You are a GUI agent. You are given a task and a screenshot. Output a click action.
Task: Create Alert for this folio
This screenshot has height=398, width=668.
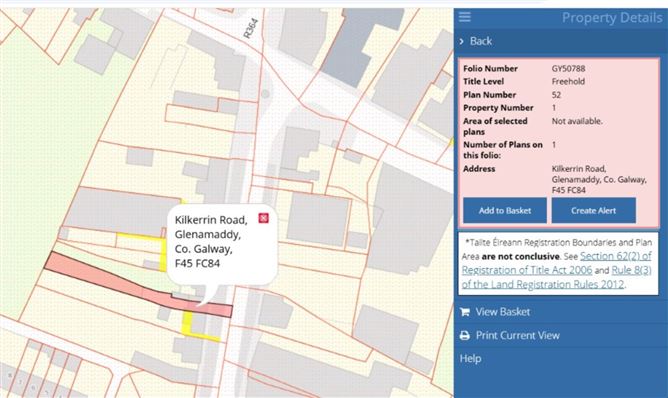[x=593, y=210]
